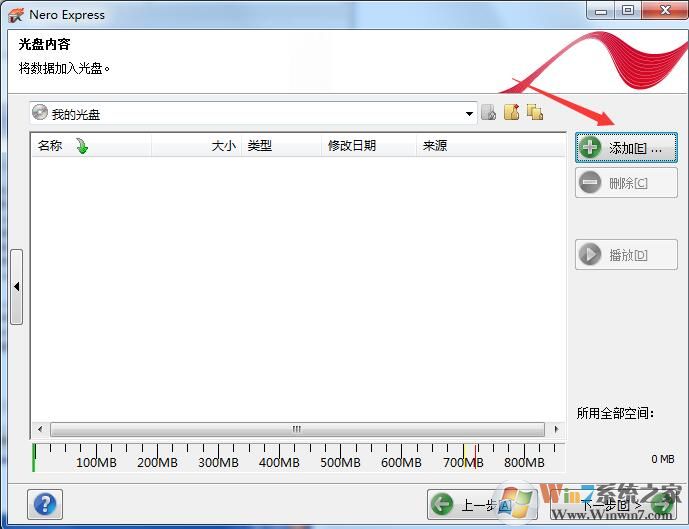689x529 pixels.
Task: Click the go up one folder icon
Action: point(511,112)
